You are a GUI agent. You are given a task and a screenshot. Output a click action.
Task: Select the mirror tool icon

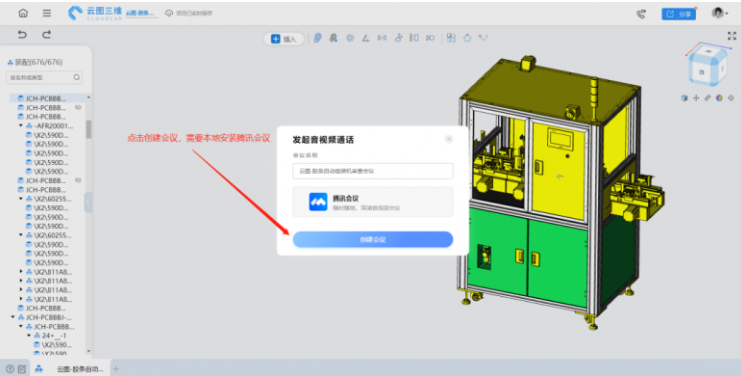(x=382, y=38)
